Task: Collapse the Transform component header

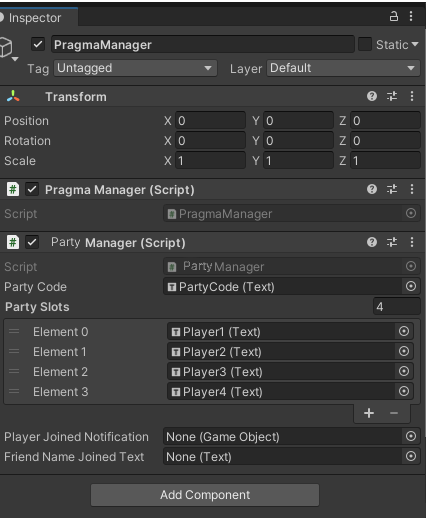Action: point(76,97)
